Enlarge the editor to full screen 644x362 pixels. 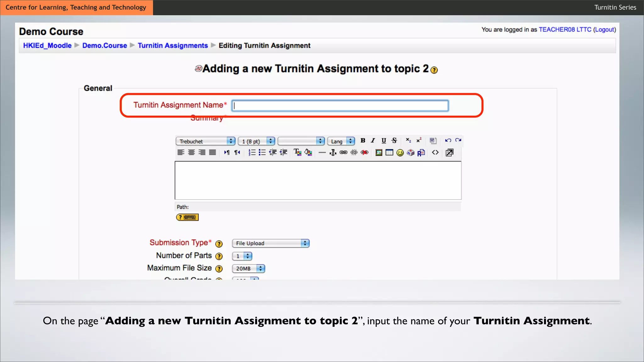450,153
